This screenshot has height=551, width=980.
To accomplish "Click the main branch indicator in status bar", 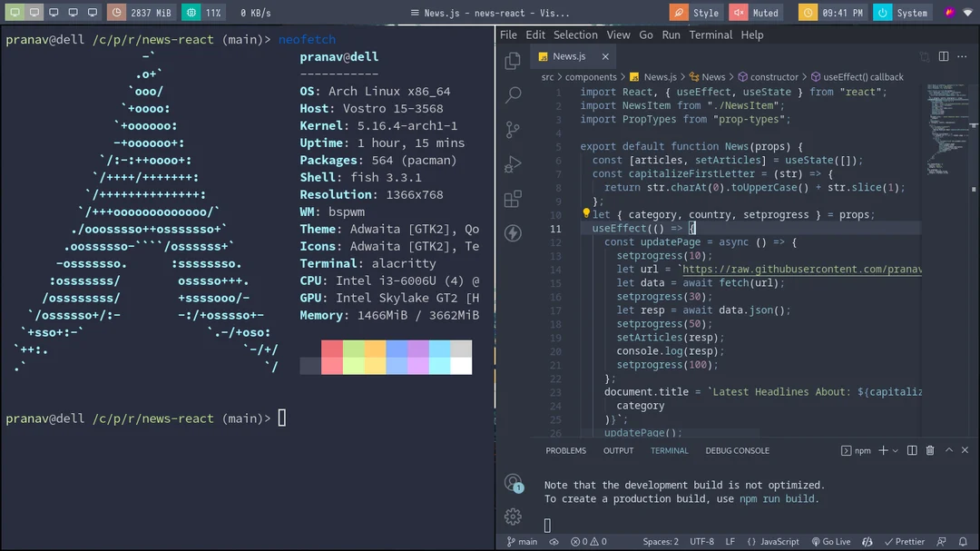I will click(521, 541).
